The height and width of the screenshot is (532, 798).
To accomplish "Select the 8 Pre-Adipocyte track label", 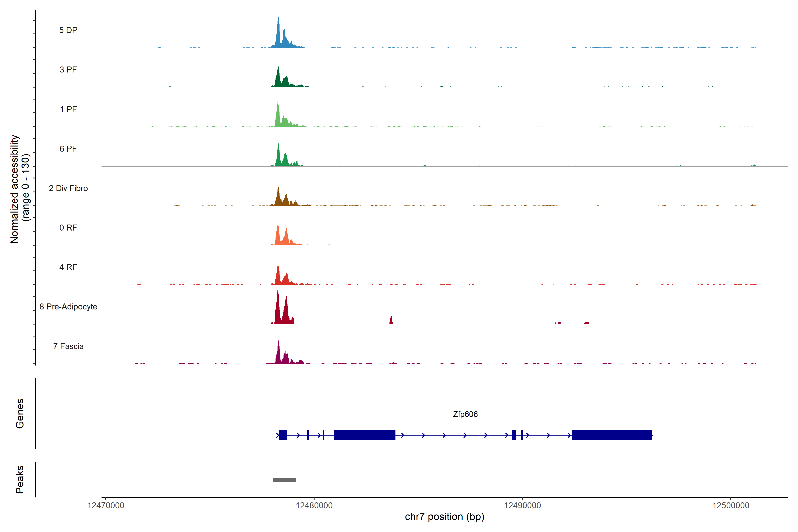I will tap(68, 307).
